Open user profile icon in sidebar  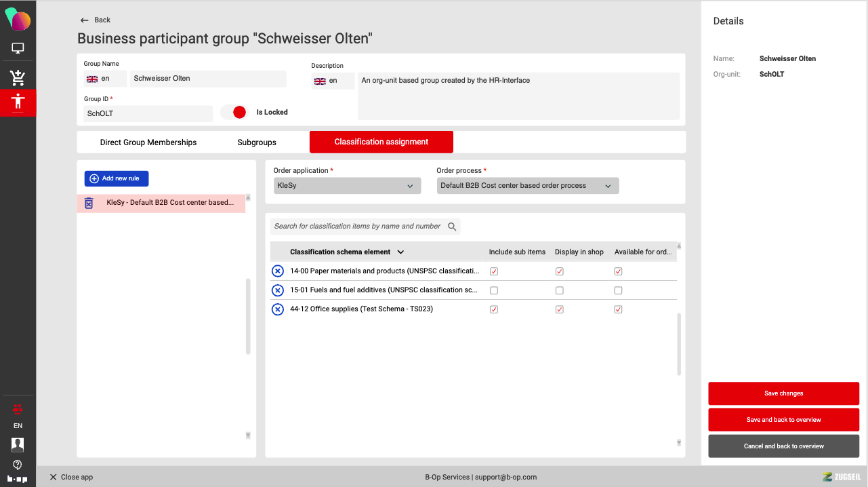point(18,444)
